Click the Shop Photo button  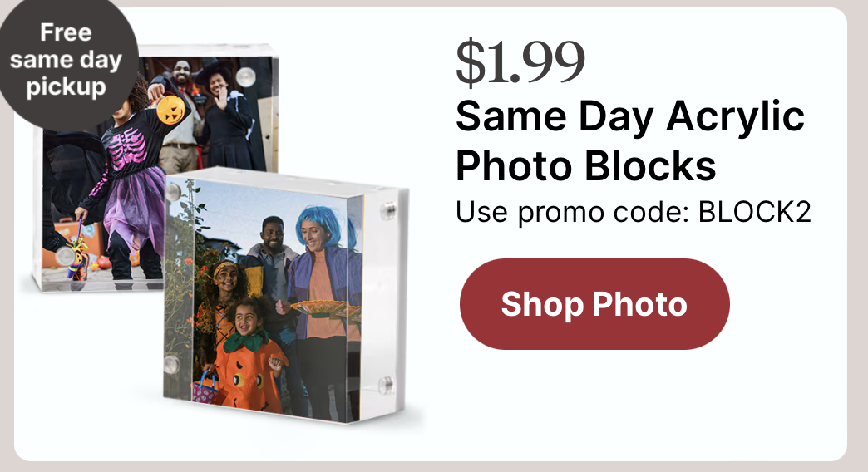point(594,304)
